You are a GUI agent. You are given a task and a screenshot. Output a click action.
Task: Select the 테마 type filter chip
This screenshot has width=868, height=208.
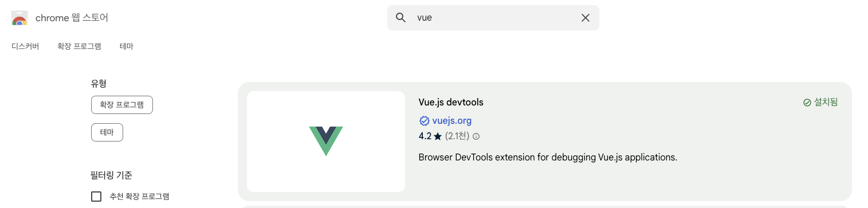107,132
